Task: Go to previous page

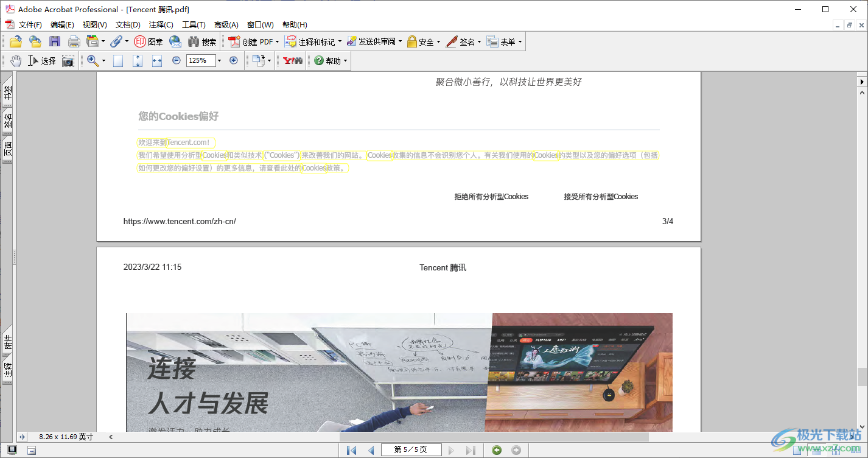Action: [371, 450]
